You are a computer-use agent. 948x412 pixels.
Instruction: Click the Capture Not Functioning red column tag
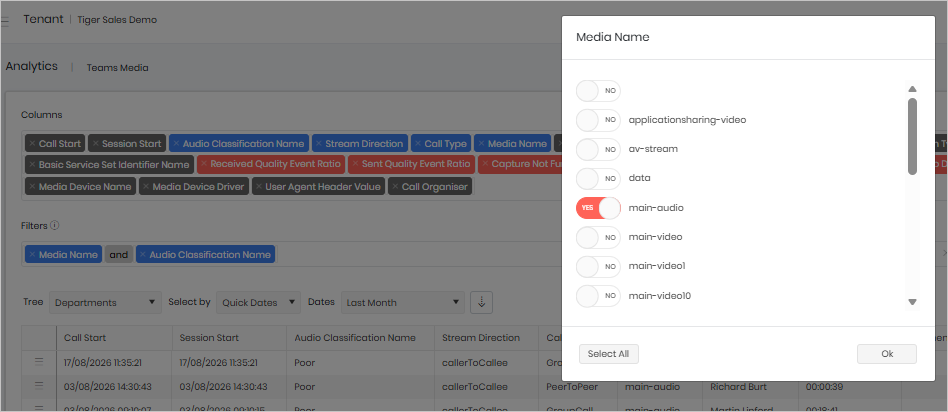click(x=521, y=165)
